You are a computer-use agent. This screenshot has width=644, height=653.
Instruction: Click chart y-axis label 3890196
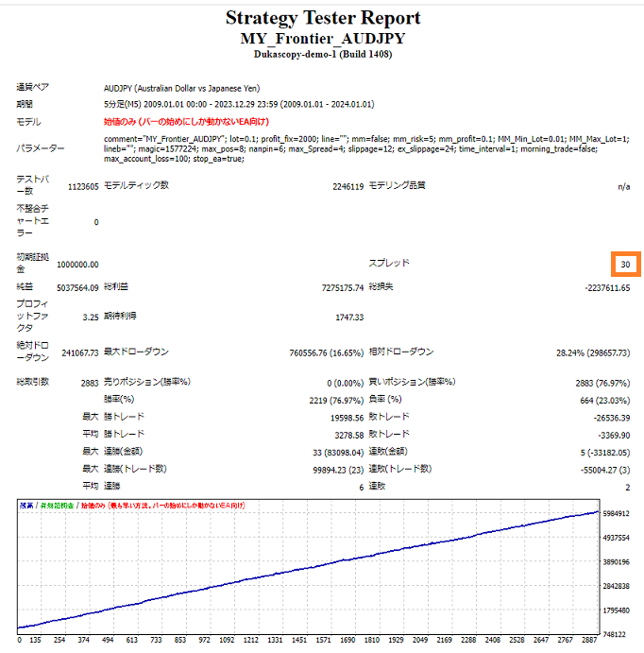(x=616, y=562)
